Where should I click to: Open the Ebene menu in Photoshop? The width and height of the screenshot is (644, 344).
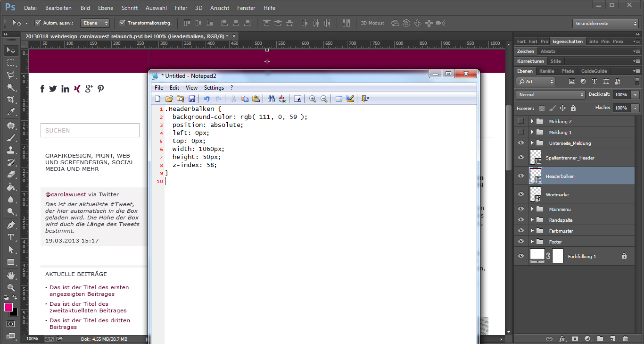[106, 8]
